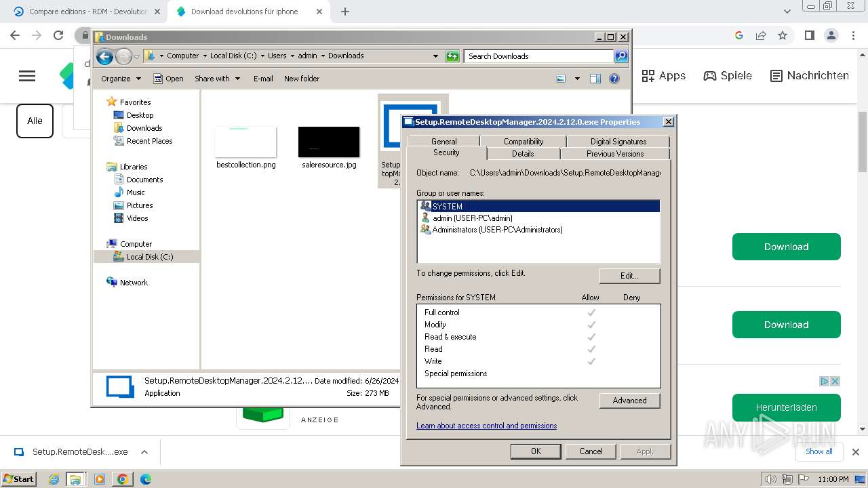Bookmark this page star icon

click(x=783, y=35)
